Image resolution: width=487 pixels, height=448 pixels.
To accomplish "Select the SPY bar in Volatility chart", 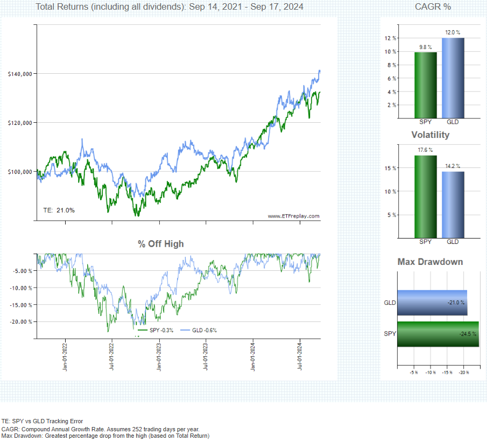I will click(425, 197).
